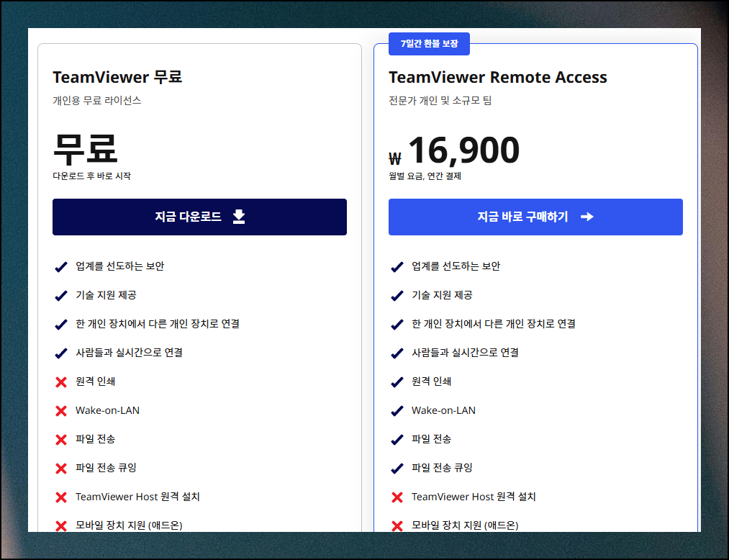Click red X beside 파일 전송 in free plan
The height and width of the screenshot is (560, 729).
tap(61, 440)
